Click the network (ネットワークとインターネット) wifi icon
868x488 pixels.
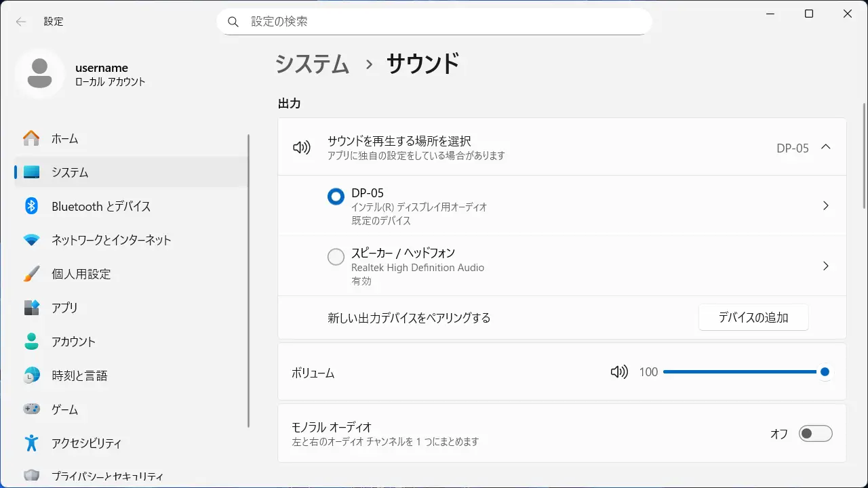point(31,240)
